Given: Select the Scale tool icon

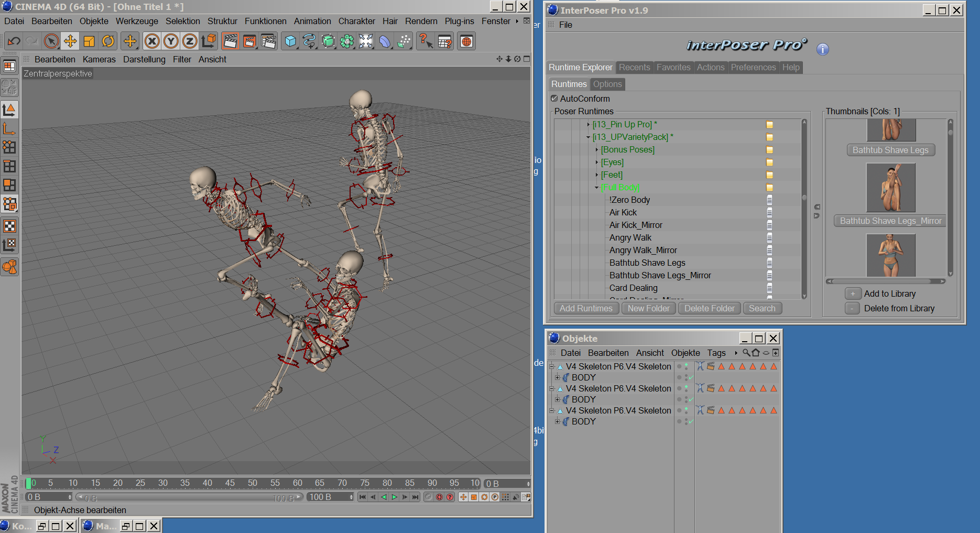Looking at the screenshot, I should (x=89, y=41).
